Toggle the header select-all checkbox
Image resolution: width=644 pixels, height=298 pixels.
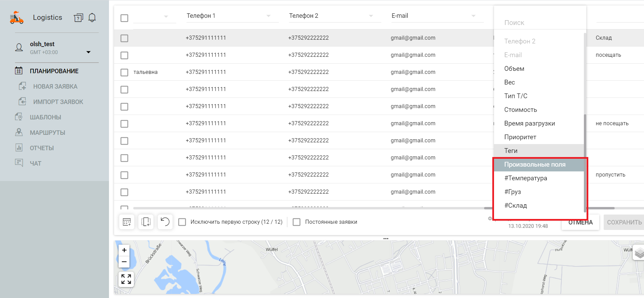coord(124,18)
